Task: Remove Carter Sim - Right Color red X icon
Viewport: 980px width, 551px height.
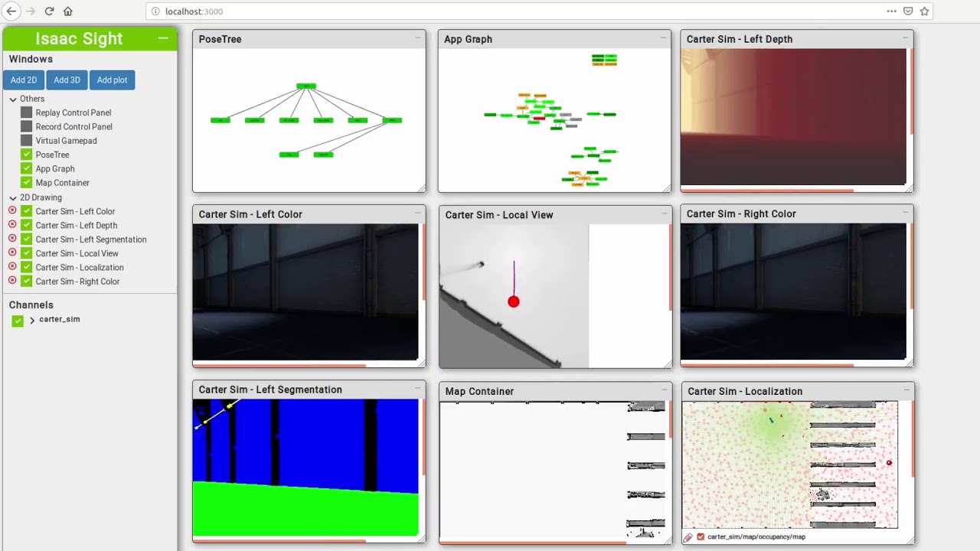Action: (x=12, y=281)
